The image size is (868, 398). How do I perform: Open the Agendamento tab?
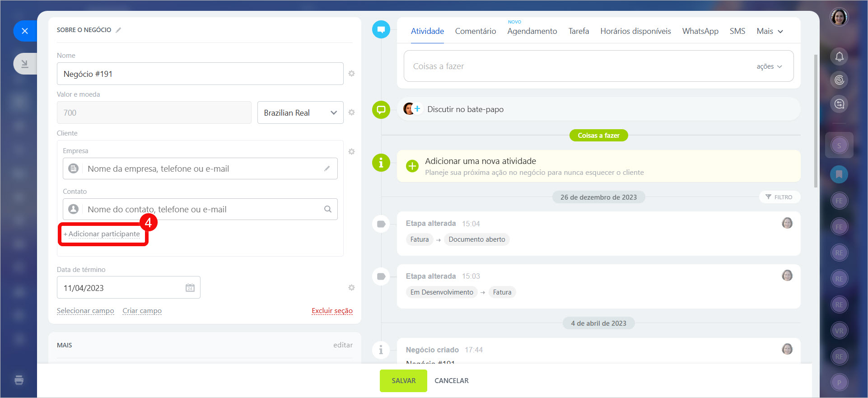click(532, 31)
